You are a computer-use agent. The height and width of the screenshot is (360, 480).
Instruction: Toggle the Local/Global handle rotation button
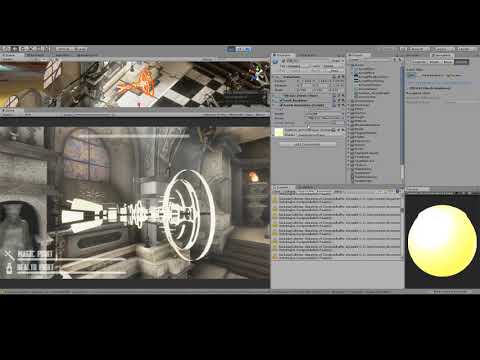coord(79,49)
